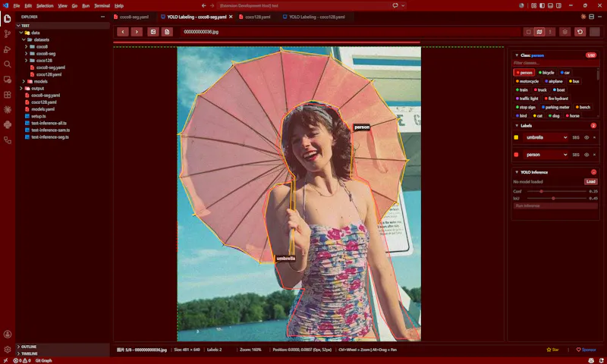Toggle visibility of person label
Image resolution: width=607 pixels, height=364 pixels.
pos(587,155)
